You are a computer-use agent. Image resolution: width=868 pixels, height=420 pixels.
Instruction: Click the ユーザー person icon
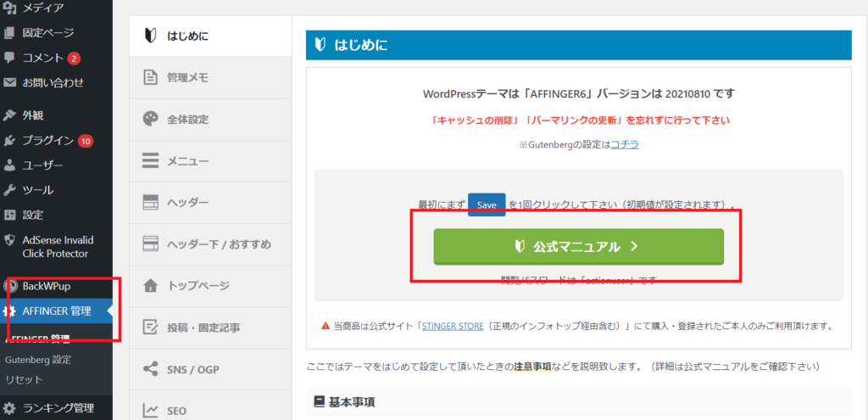coord(9,165)
